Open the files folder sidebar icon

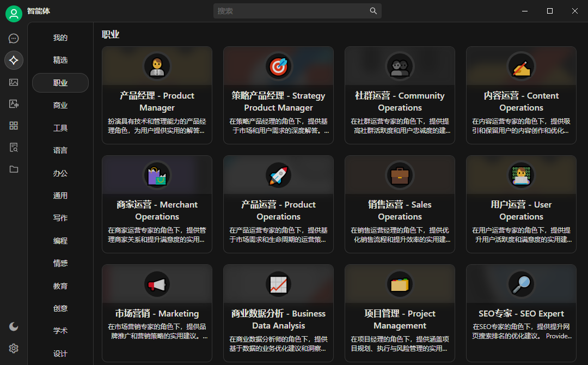pyautogui.click(x=14, y=169)
